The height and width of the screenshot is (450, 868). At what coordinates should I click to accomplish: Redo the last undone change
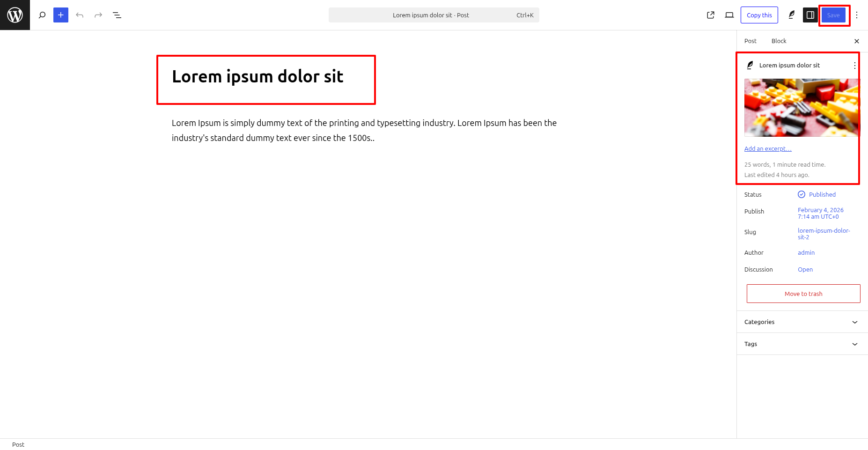[98, 15]
